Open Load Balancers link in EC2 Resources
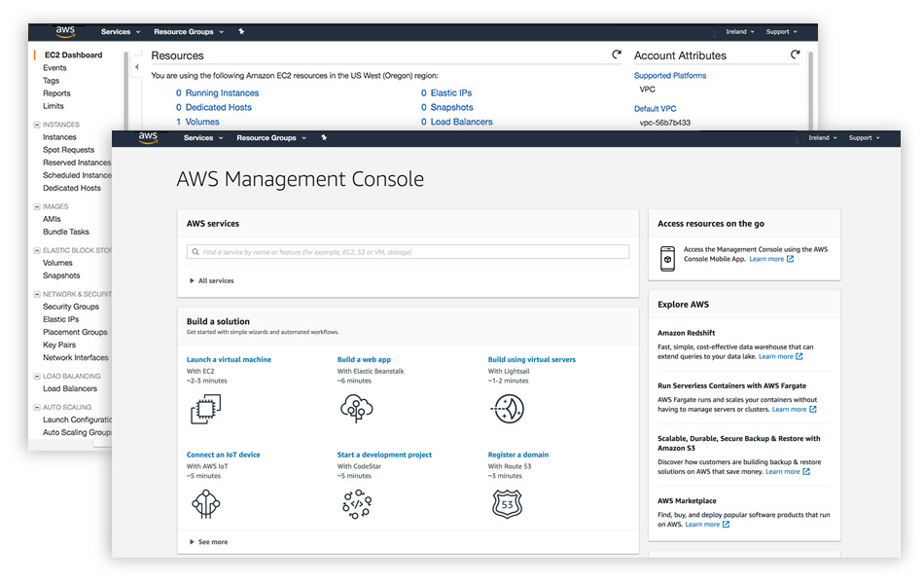Image resolution: width=924 pixels, height=584 pixels. (461, 122)
